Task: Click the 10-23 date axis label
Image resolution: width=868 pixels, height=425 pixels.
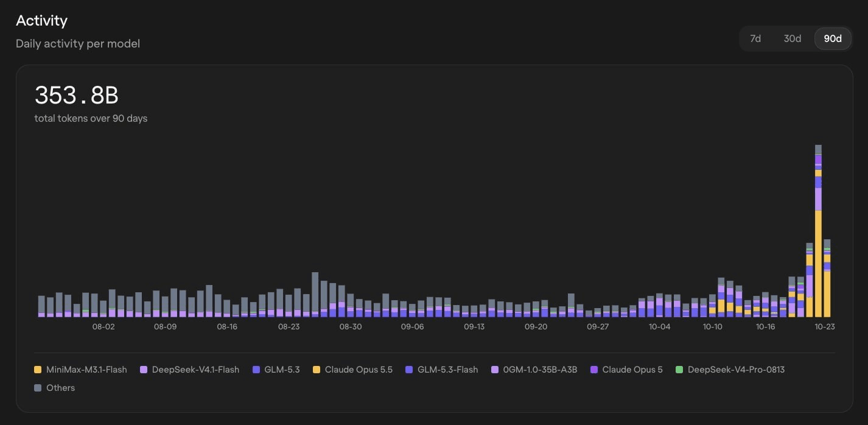Action: point(825,327)
